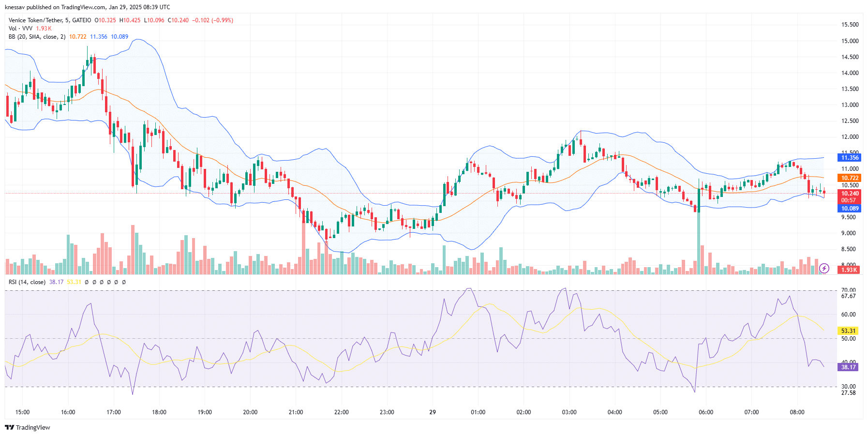Click the 01:00 time axis label

(478, 412)
